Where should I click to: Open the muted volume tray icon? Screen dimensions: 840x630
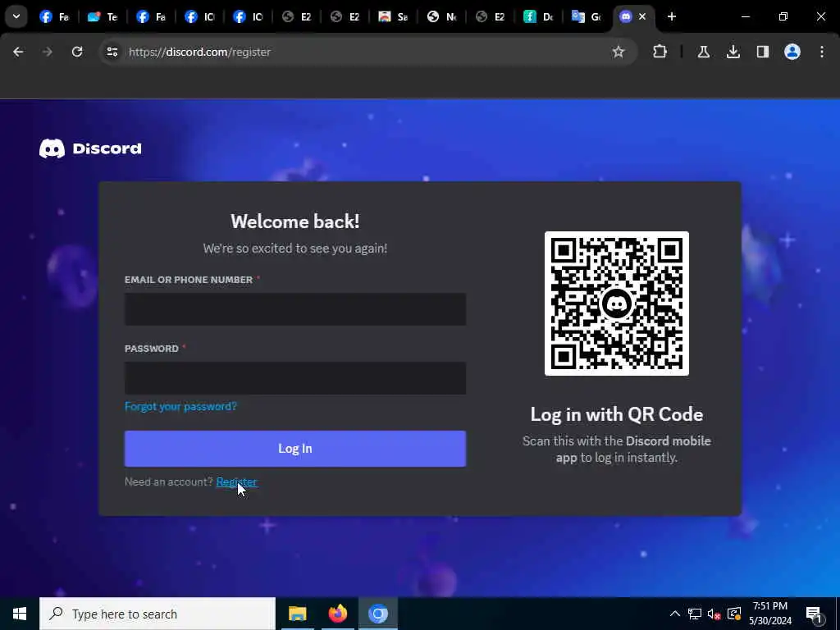714,614
